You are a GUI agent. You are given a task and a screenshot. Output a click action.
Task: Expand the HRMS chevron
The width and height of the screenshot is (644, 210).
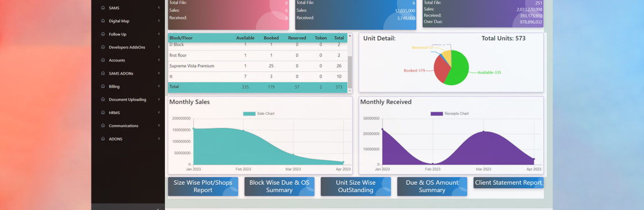pos(159,113)
